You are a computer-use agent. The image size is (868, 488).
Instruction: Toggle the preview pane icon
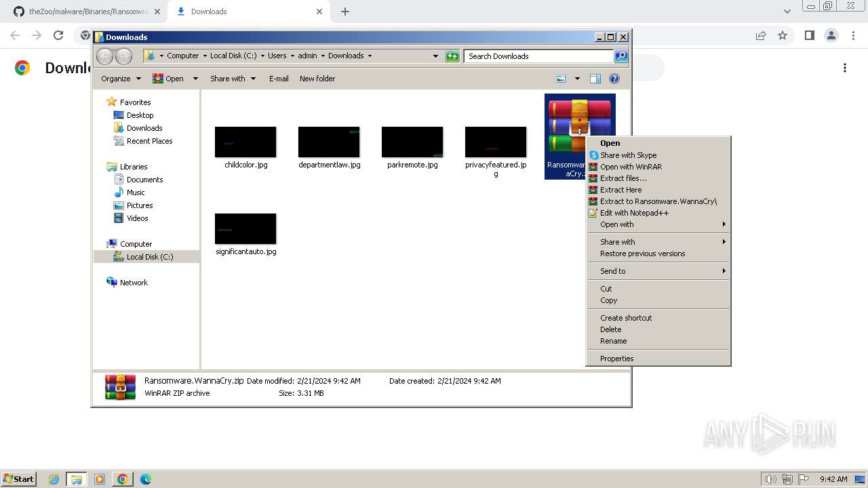pyautogui.click(x=595, y=79)
